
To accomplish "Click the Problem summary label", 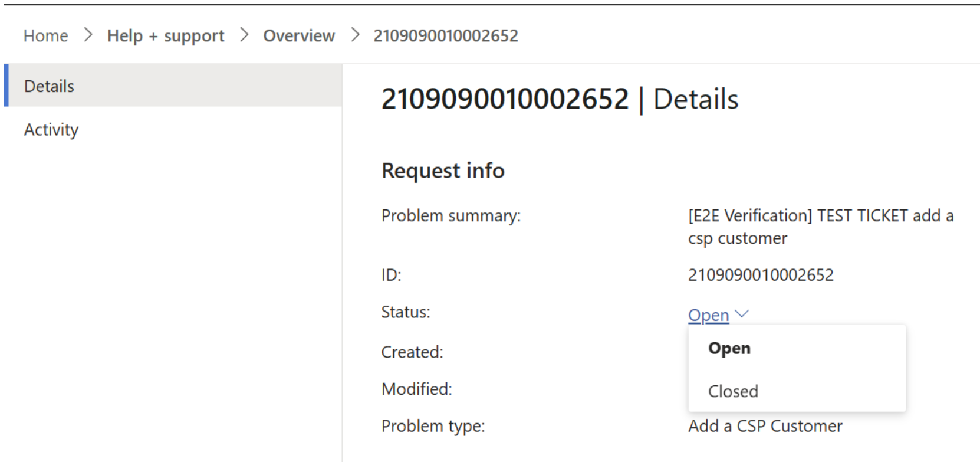I will point(451,216).
